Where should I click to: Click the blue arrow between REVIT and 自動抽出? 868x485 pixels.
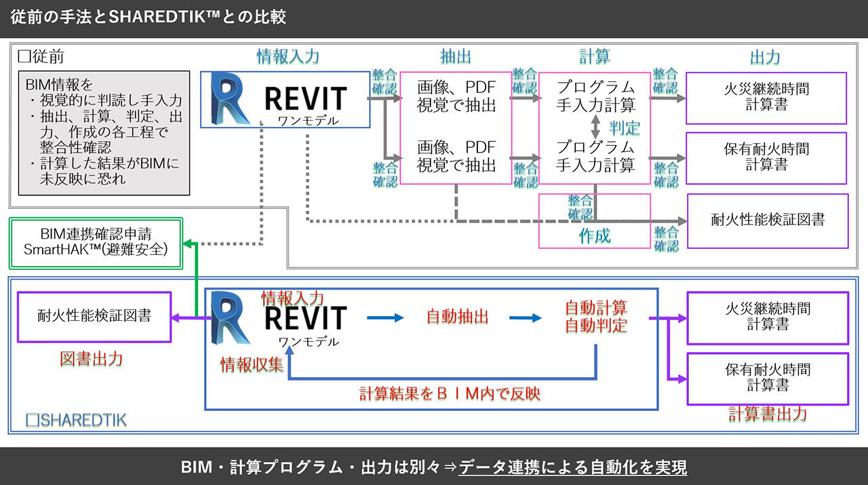tap(384, 317)
